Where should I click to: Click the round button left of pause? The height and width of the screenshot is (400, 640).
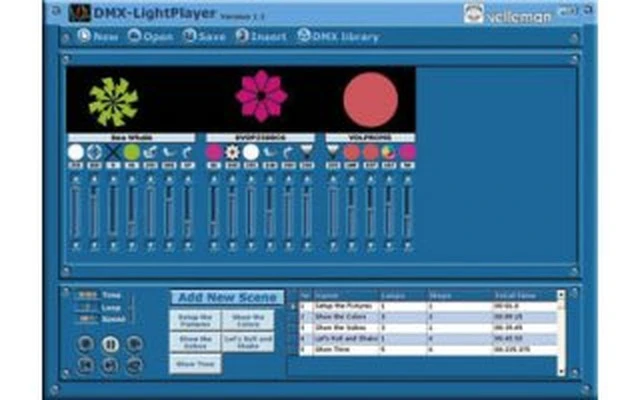click(x=86, y=344)
